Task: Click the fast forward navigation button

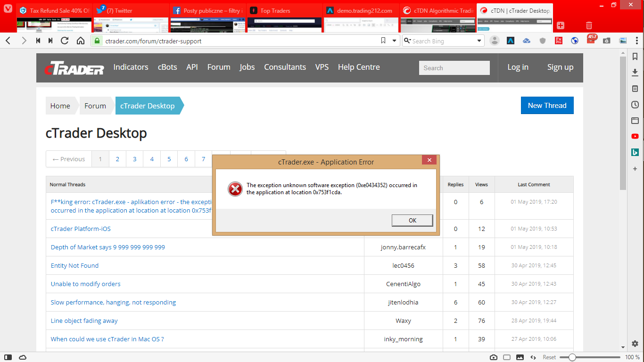Action: point(50,41)
